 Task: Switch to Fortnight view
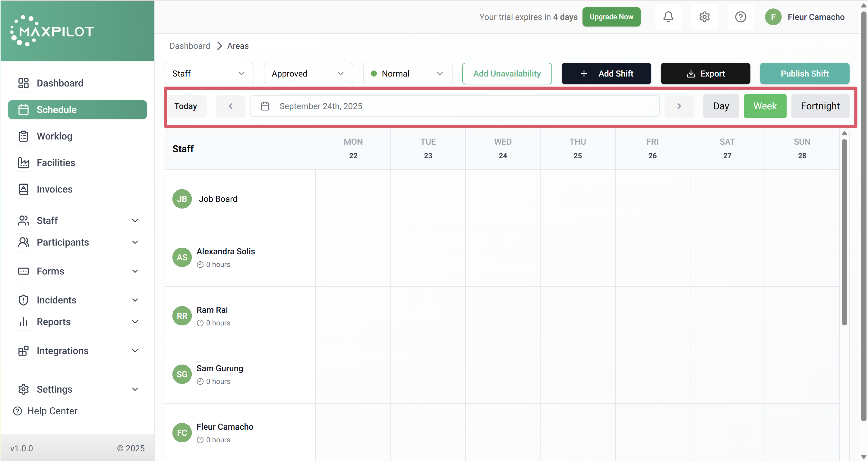pyautogui.click(x=820, y=106)
